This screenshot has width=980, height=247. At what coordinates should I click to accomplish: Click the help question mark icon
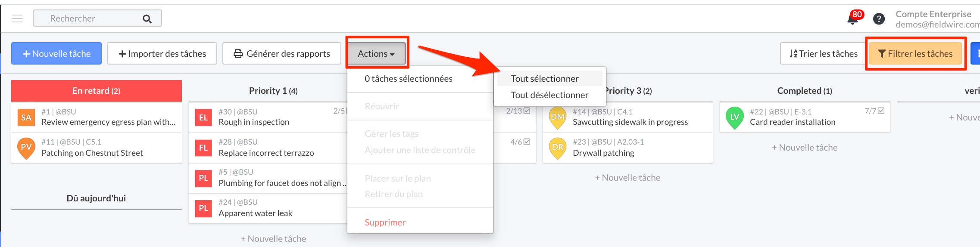click(879, 19)
